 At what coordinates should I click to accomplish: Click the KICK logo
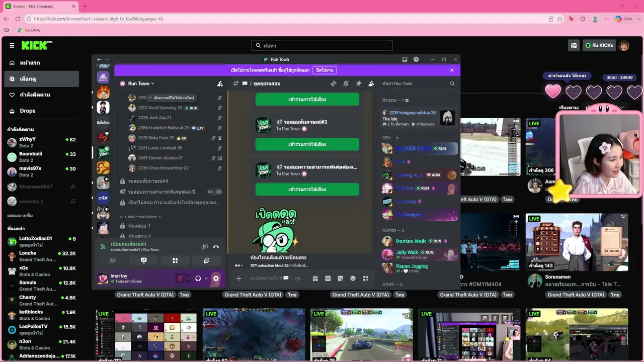pos(36,45)
